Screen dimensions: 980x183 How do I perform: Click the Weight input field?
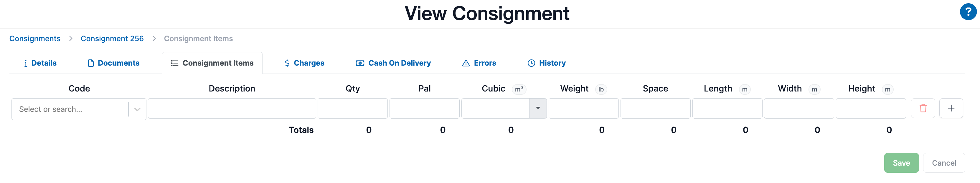(583, 108)
